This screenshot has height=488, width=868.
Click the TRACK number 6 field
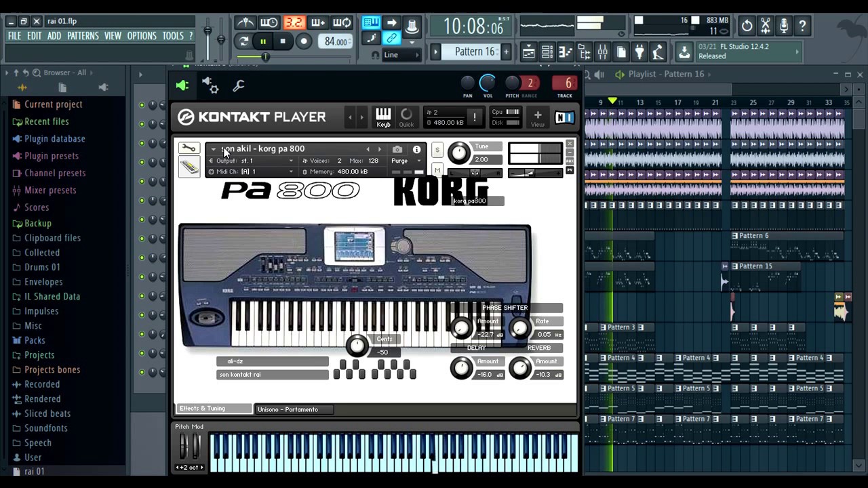click(565, 83)
